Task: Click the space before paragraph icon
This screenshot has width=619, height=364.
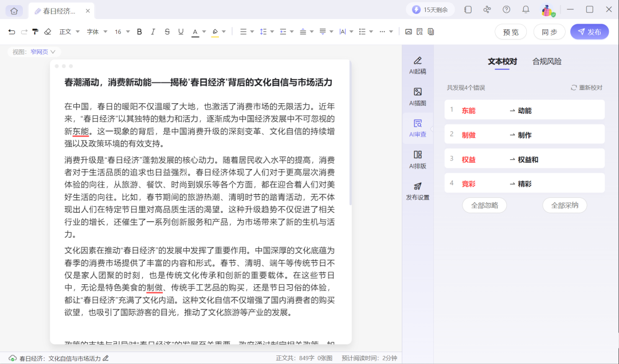Action: (x=303, y=32)
